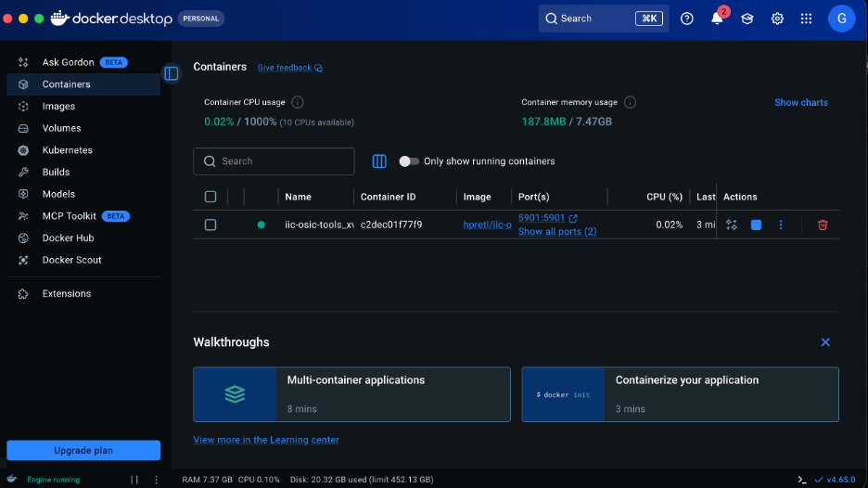The height and width of the screenshot is (488, 868).
Task: Delete the container with the trash icon
Action: coord(823,225)
